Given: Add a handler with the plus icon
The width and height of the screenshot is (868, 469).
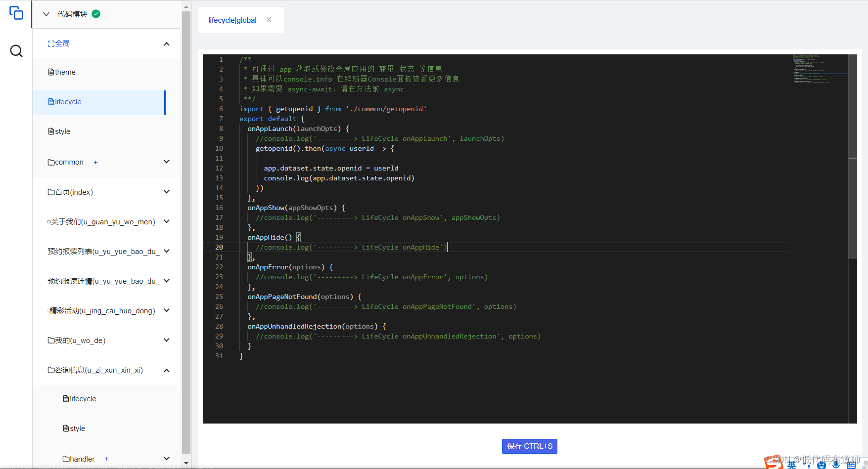Looking at the screenshot, I should (x=106, y=459).
